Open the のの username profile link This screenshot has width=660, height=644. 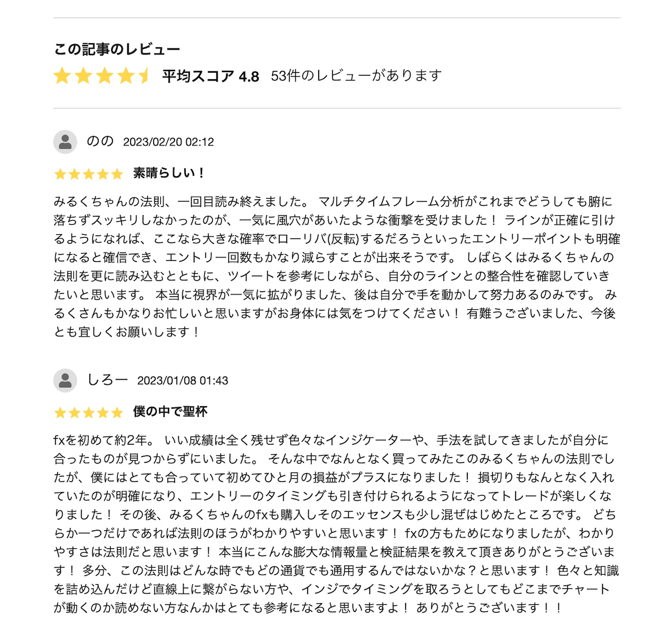(x=100, y=142)
